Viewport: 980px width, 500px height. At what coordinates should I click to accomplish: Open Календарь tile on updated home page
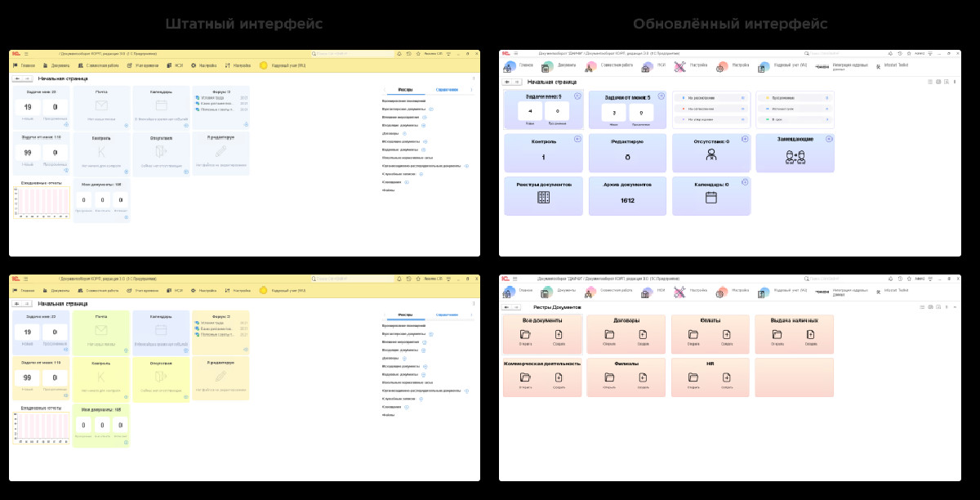pos(711,196)
